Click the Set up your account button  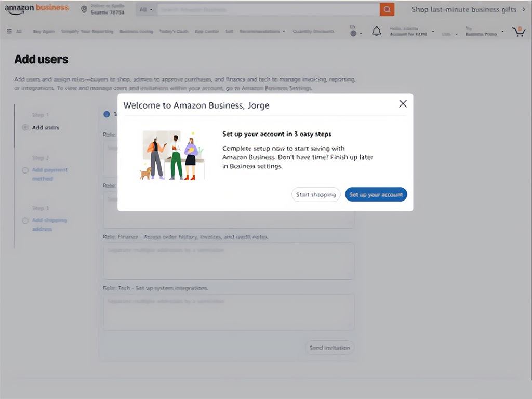pos(376,194)
